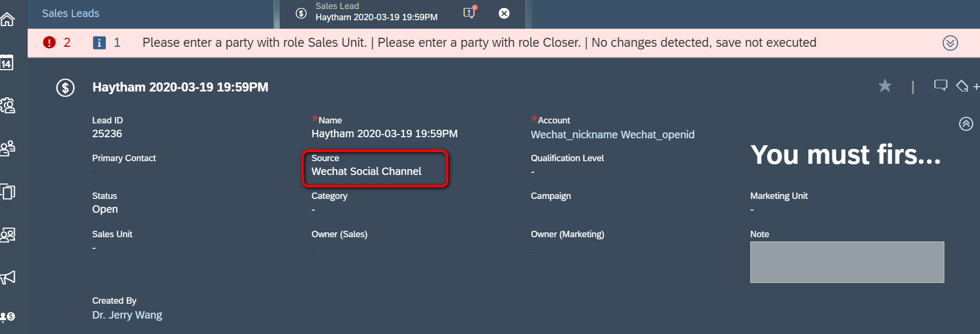Click the Sales dollar-person icon in sidebar
Viewport: 980px width, 334px height.
tap(8, 316)
